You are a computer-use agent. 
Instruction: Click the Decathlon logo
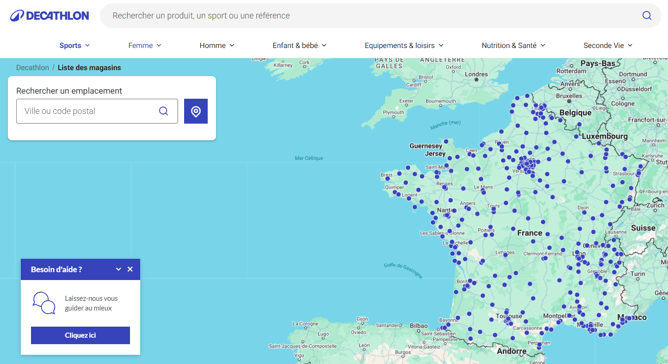(49, 16)
